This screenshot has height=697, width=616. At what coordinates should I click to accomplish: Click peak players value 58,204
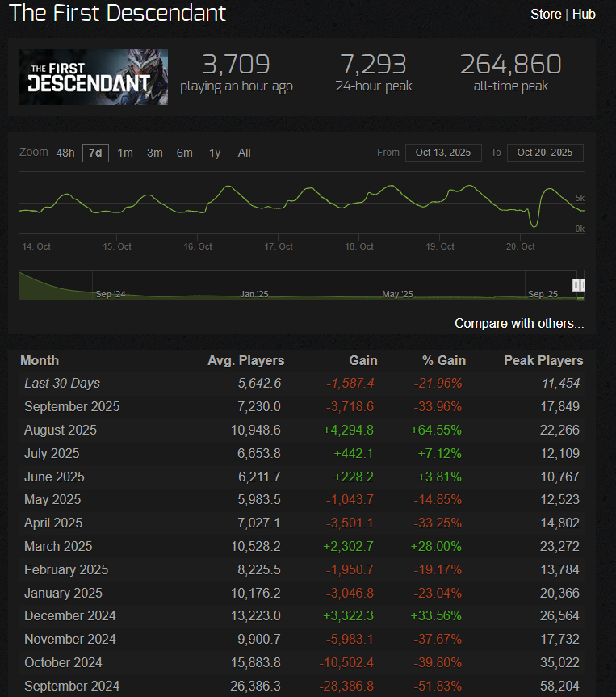click(x=559, y=686)
